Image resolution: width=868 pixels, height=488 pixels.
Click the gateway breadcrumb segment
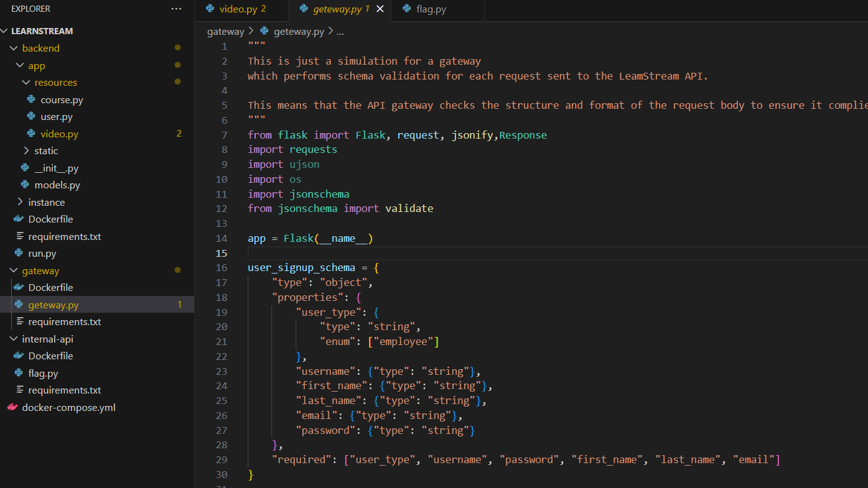coord(226,31)
